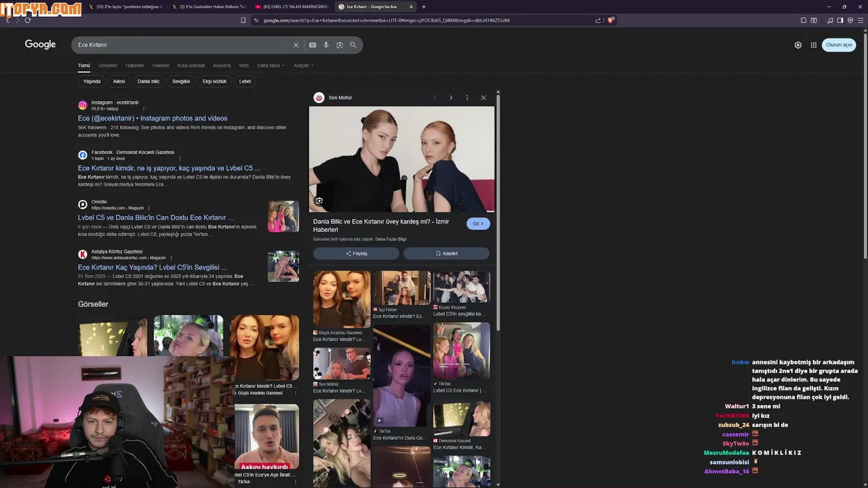
Task: Open the Danla Bilic üvey kardeş mi title
Action: (x=381, y=226)
